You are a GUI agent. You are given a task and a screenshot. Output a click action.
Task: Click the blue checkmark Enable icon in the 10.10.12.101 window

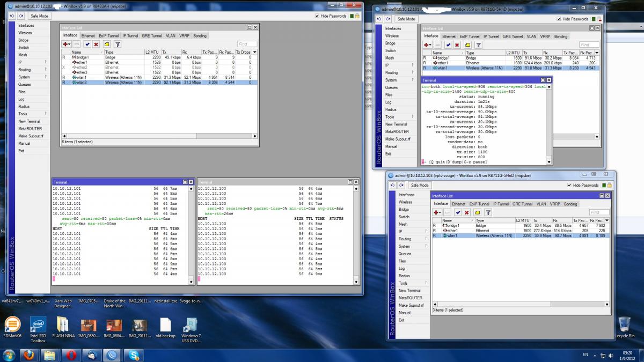coord(449,45)
